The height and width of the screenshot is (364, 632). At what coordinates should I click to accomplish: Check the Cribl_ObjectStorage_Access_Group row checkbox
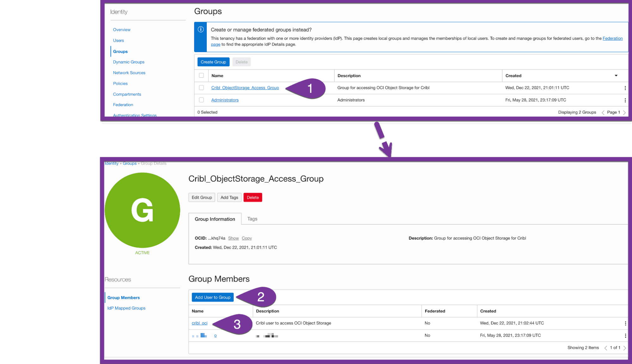click(x=201, y=88)
